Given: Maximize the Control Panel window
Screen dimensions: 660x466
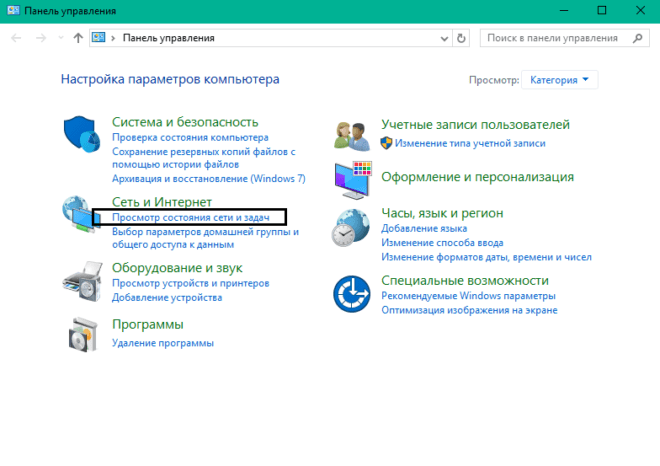Looking at the screenshot, I should click(602, 11).
